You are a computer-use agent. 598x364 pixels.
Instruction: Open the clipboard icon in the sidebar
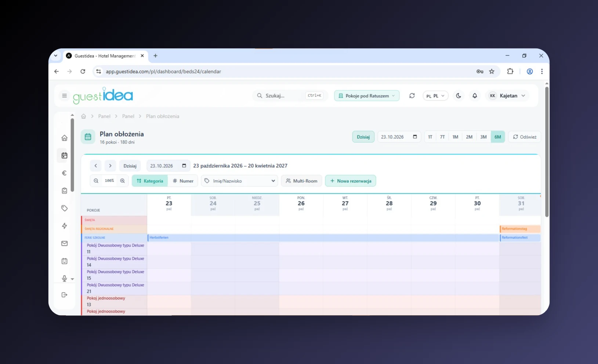tap(65, 191)
